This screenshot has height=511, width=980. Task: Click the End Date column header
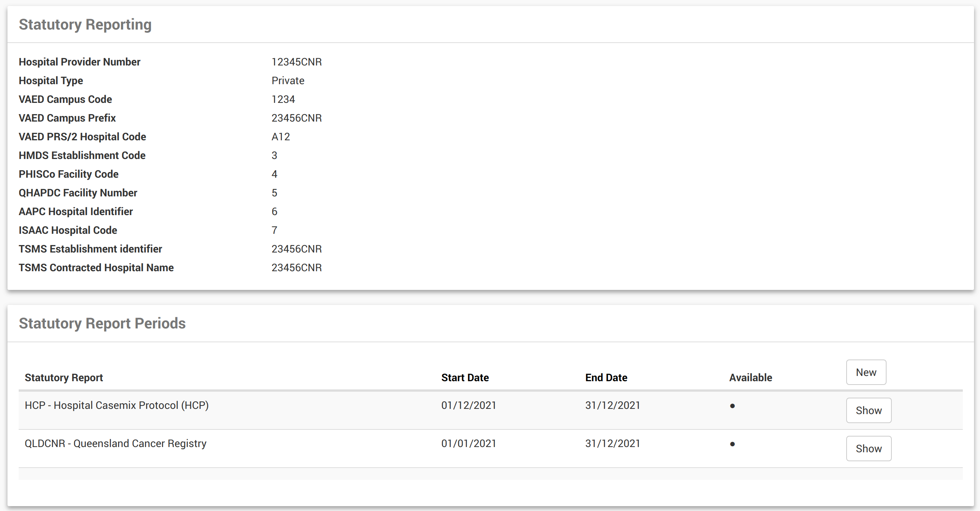click(x=605, y=377)
